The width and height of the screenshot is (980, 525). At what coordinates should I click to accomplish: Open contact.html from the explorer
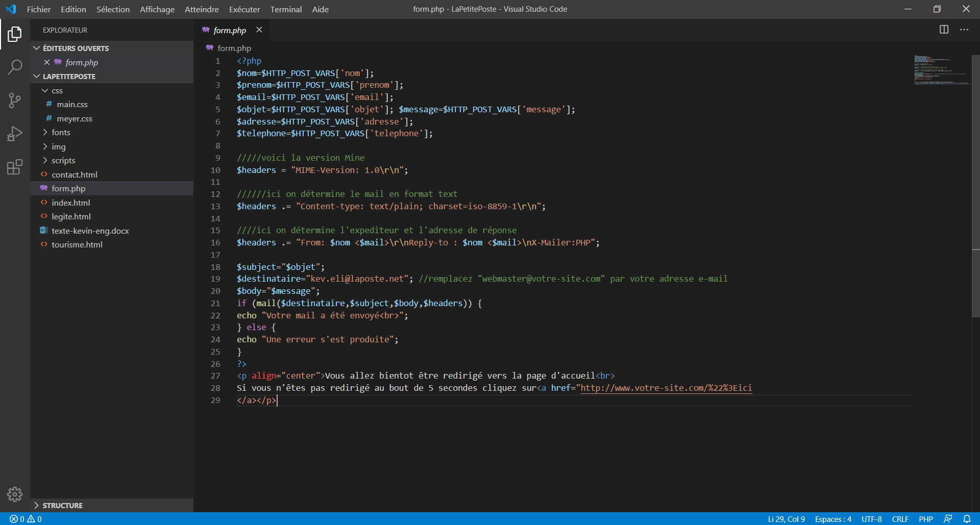coord(75,174)
